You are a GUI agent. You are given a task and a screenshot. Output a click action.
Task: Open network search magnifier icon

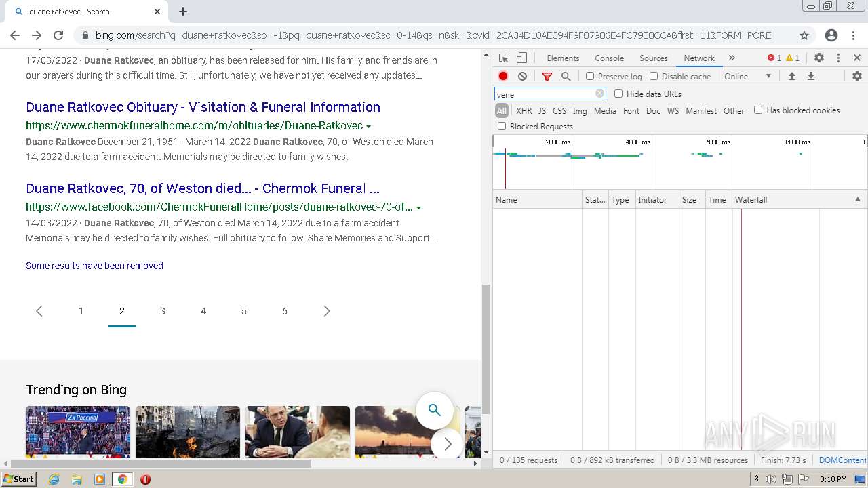pyautogui.click(x=566, y=77)
